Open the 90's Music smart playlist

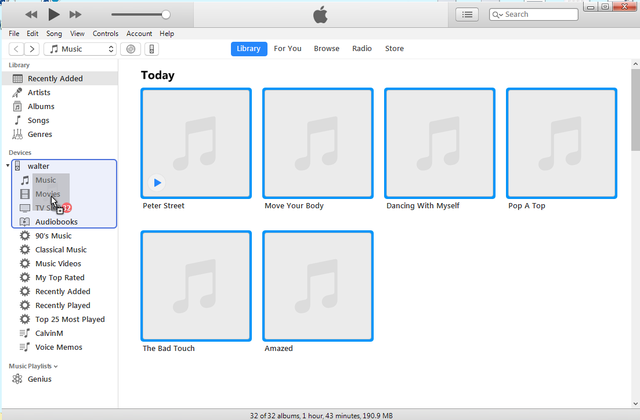pyautogui.click(x=53, y=236)
